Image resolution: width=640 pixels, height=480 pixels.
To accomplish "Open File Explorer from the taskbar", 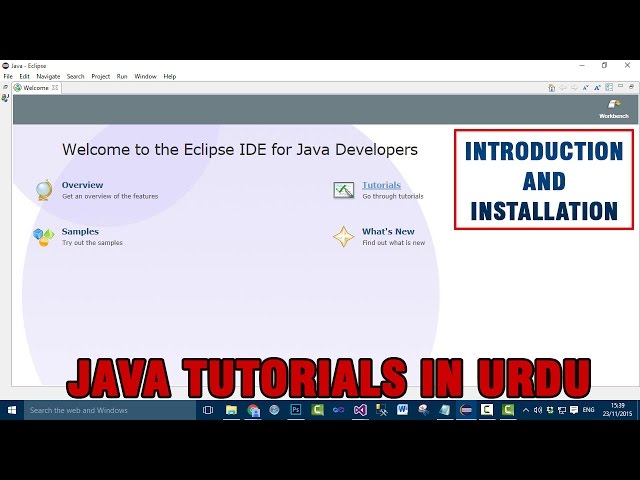I will (231, 410).
